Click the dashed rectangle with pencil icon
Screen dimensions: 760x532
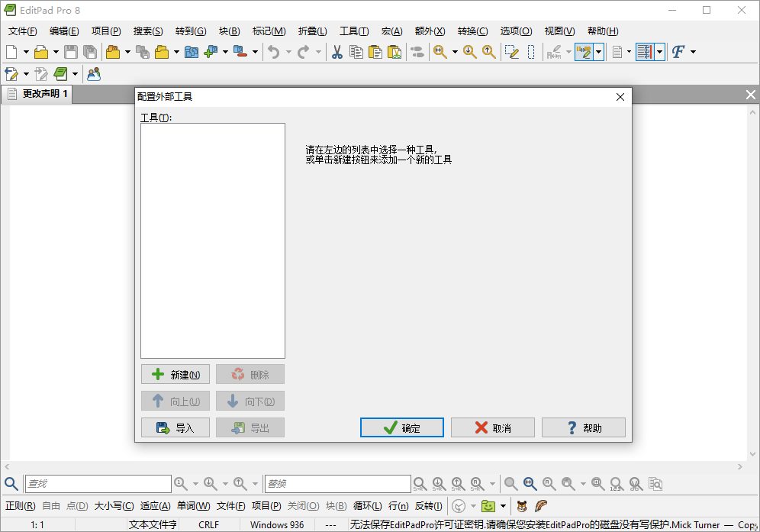click(x=512, y=52)
